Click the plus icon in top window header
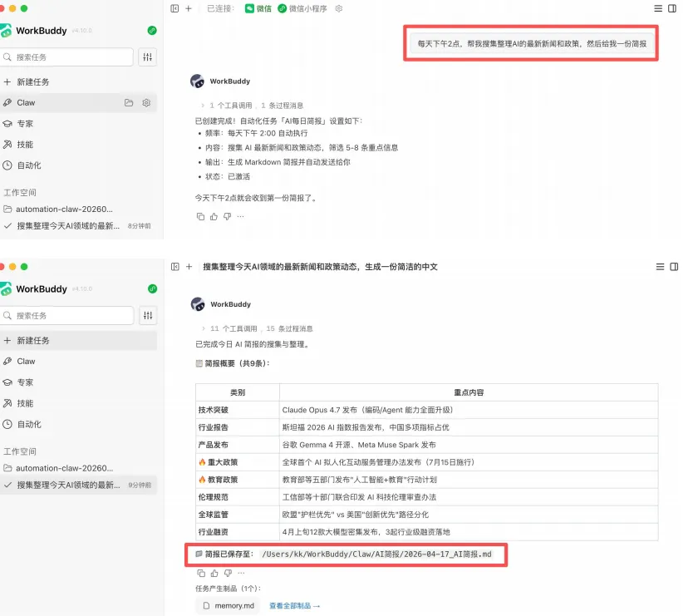The width and height of the screenshot is (693, 616). (x=189, y=8)
